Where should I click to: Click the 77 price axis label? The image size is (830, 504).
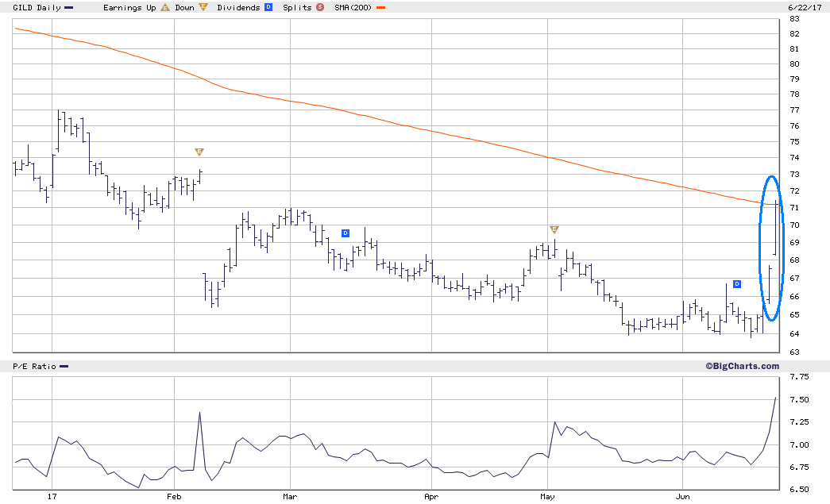794,110
